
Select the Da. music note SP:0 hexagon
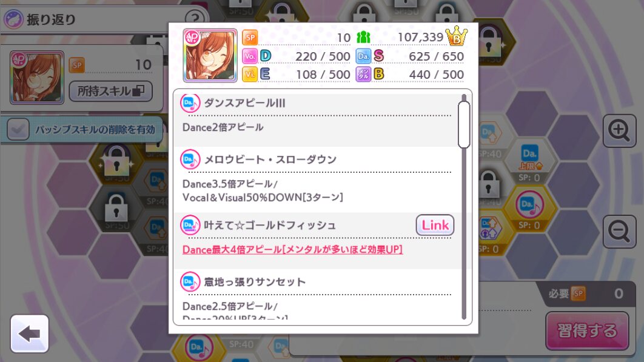pos(529,209)
